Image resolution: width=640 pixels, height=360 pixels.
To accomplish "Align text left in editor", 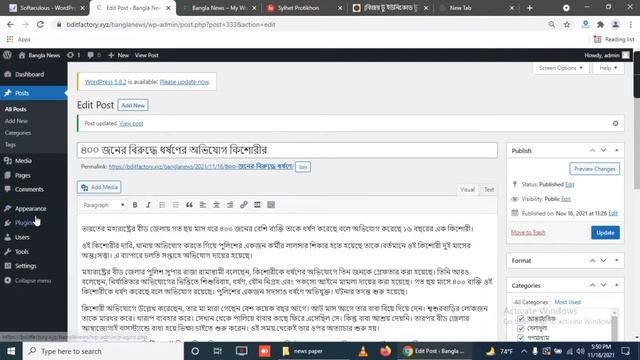I will [203, 205].
